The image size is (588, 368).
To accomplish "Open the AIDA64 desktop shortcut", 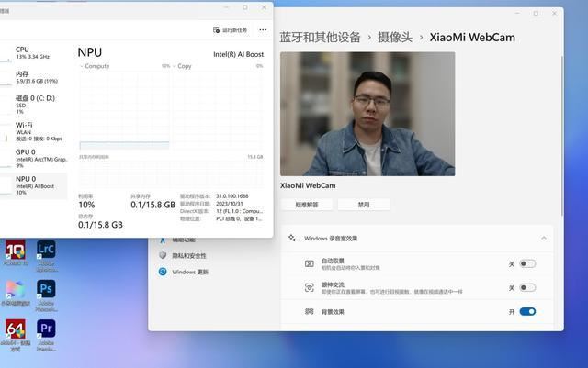I will pos(15,330).
